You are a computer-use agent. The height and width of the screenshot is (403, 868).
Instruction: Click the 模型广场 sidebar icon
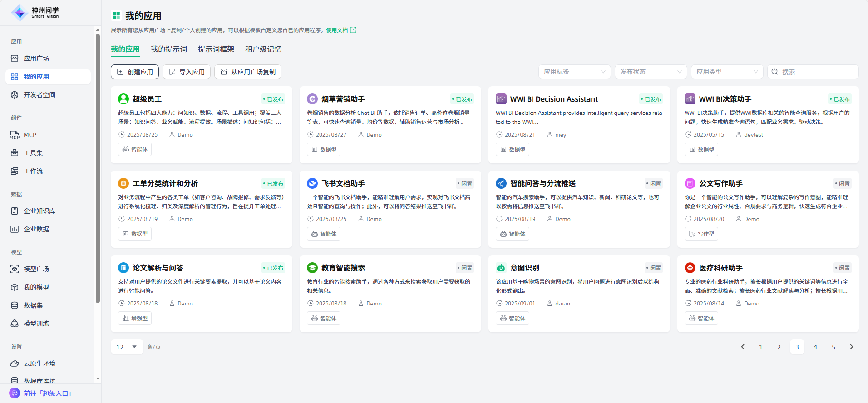click(x=15, y=269)
